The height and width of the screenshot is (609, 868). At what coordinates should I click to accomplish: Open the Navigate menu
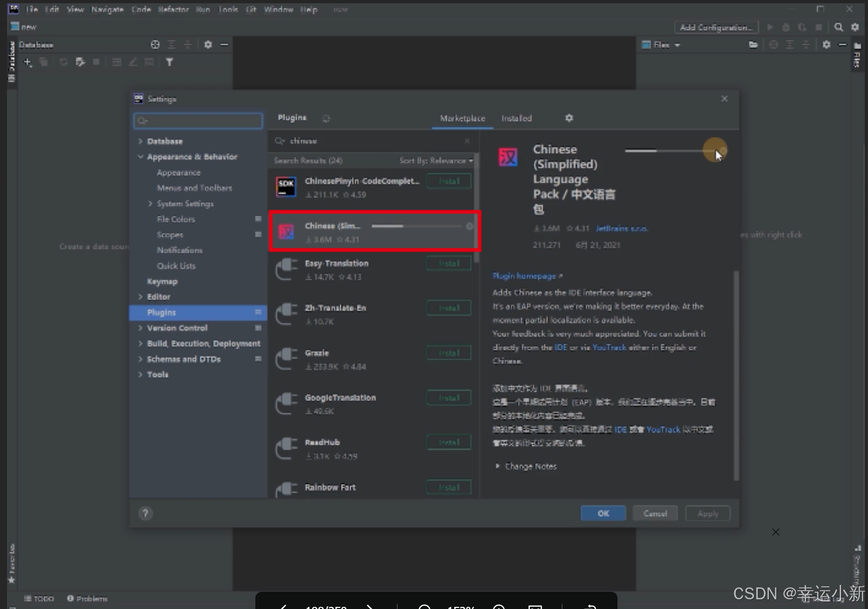[107, 10]
